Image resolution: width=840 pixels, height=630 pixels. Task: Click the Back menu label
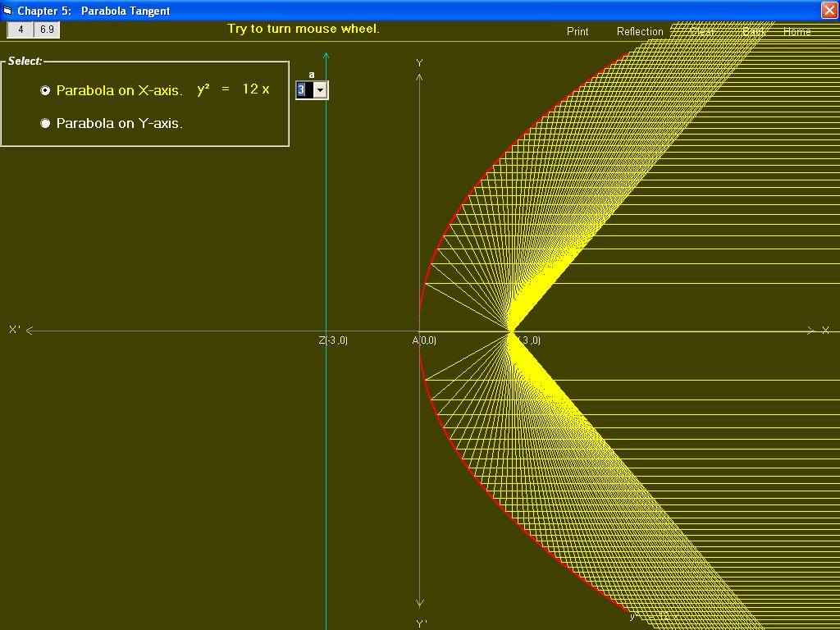(753, 32)
